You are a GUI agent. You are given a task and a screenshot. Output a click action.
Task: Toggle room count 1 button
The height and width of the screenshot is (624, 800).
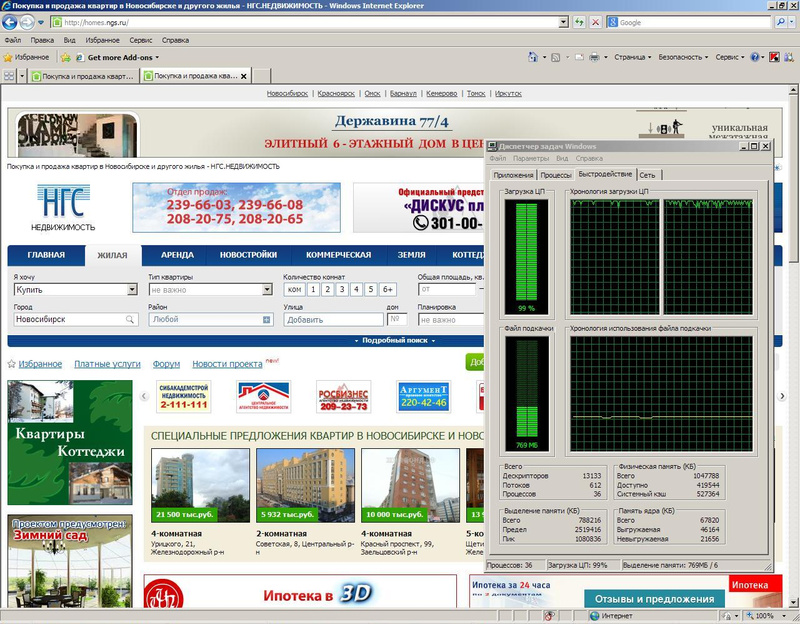click(313, 289)
